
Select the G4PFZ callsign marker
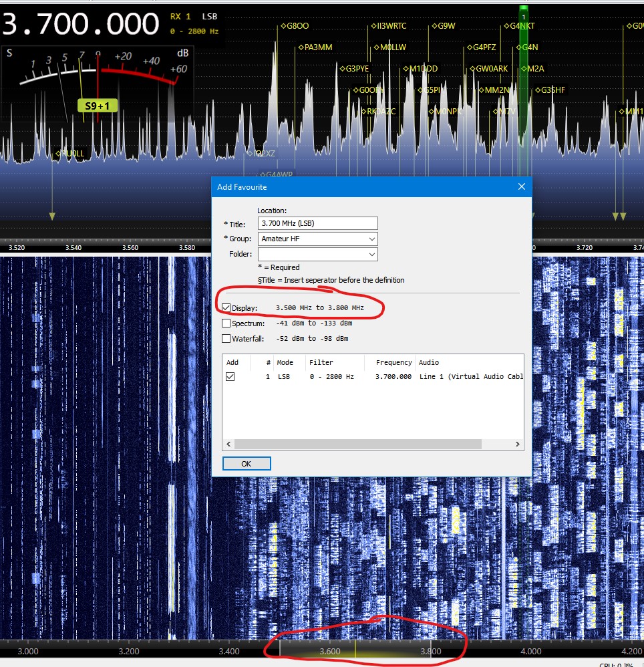(x=484, y=47)
